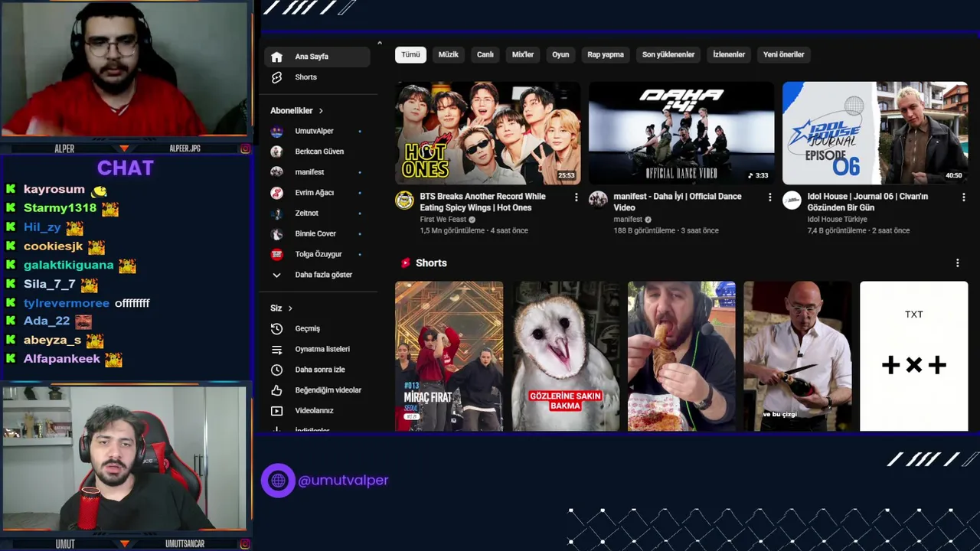Open Geçmiş history icon
Image resolution: width=980 pixels, height=551 pixels.
(x=276, y=328)
